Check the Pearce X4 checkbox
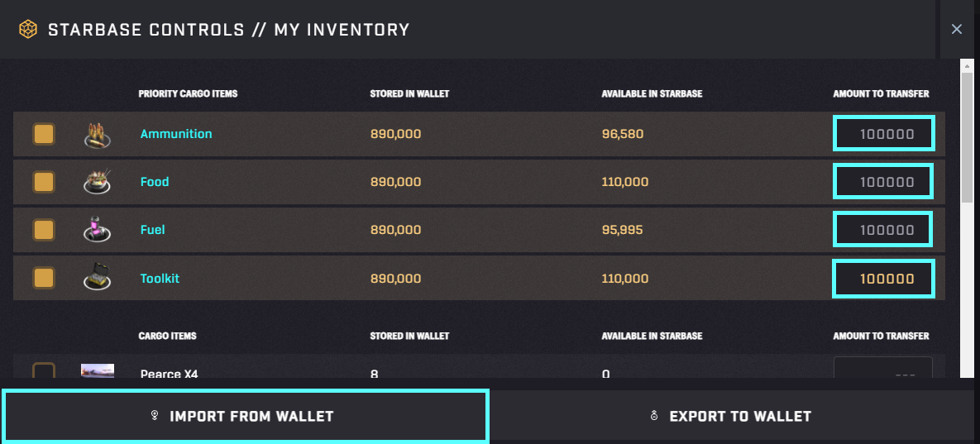Image resolution: width=980 pixels, height=444 pixels. (x=44, y=371)
